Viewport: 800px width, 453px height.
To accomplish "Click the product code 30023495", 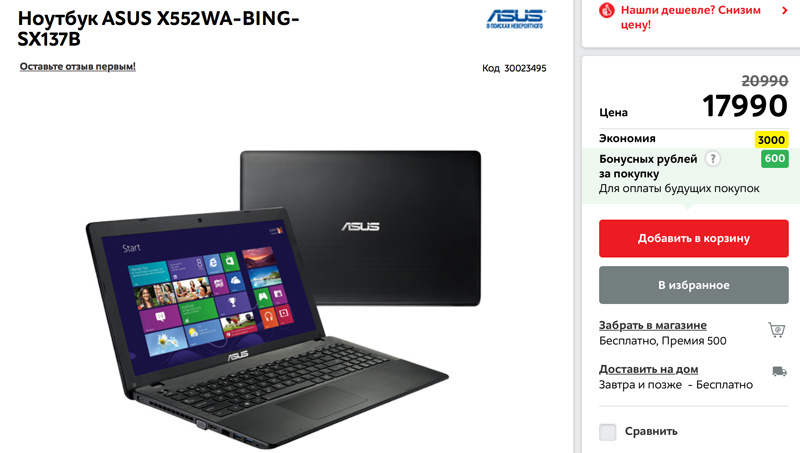I will (525, 68).
